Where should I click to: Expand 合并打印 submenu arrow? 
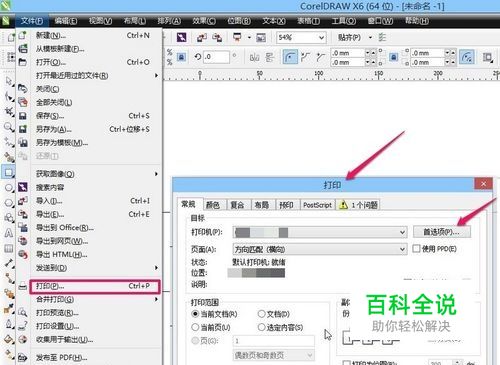(x=156, y=299)
